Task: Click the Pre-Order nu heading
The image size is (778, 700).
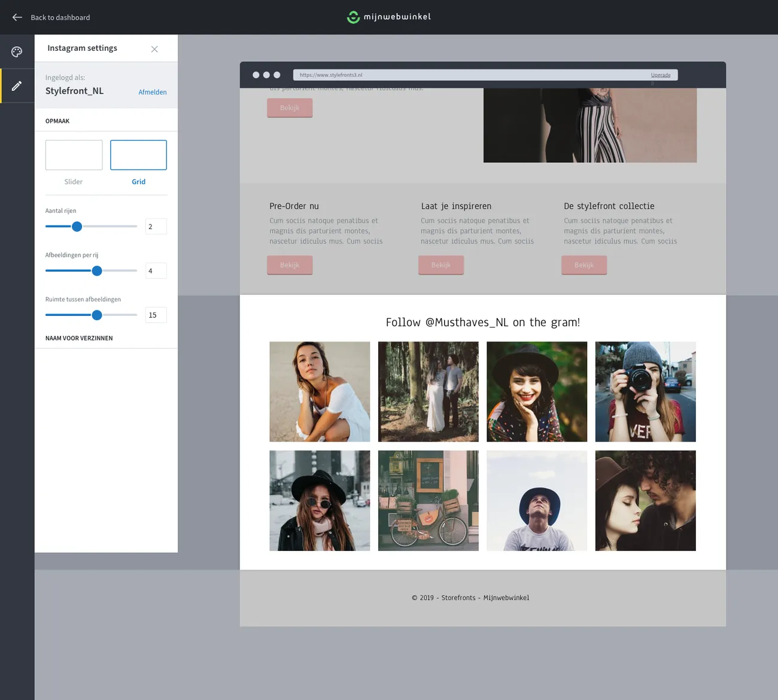Action: (294, 206)
